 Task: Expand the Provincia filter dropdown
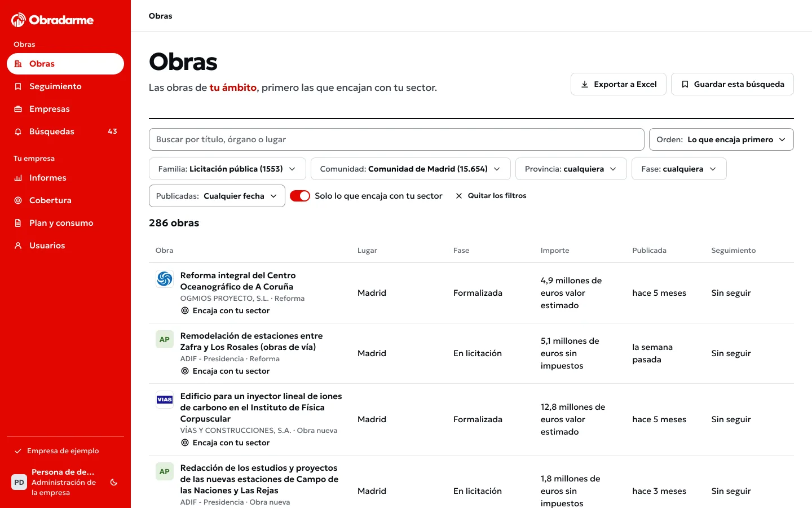[571, 169]
